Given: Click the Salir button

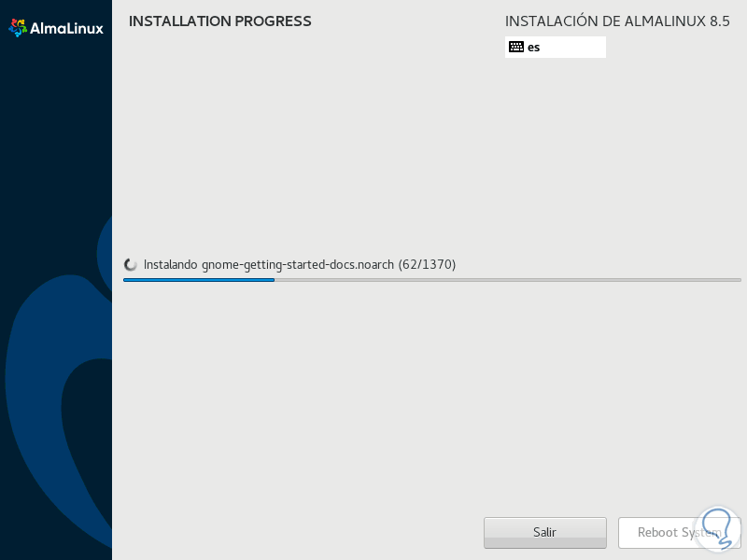Looking at the screenshot, I should [545, 532].
